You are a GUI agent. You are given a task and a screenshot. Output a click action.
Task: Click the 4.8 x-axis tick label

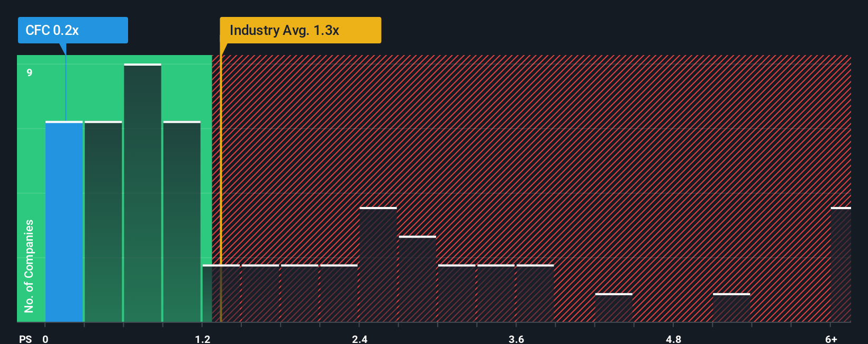coord(673,339)
